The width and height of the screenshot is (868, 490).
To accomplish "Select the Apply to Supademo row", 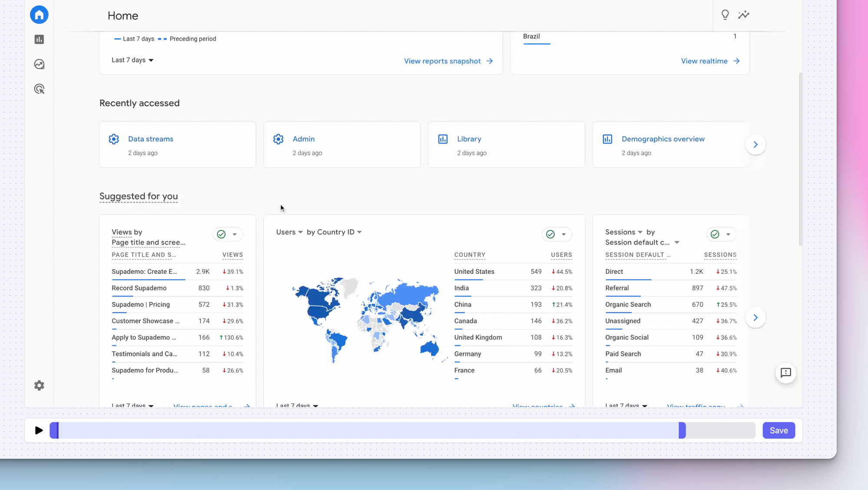I will pos(177,338).
